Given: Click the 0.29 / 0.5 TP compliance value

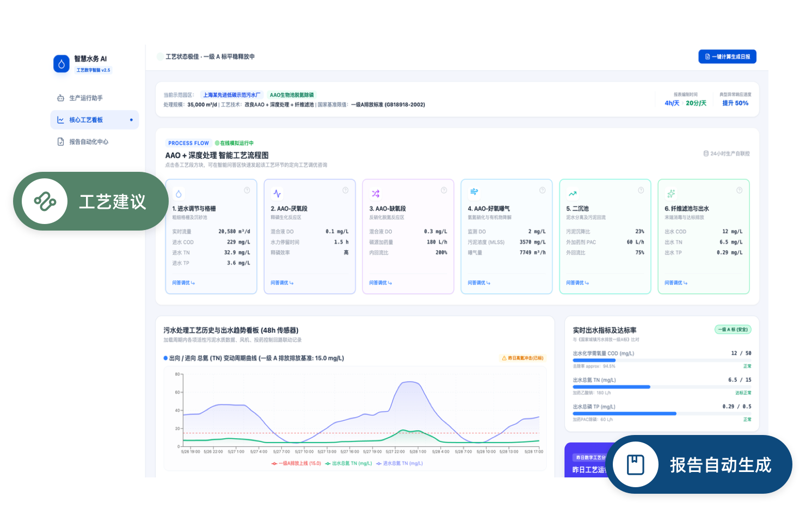Looking at the screenshot, I should coord(737,407).
